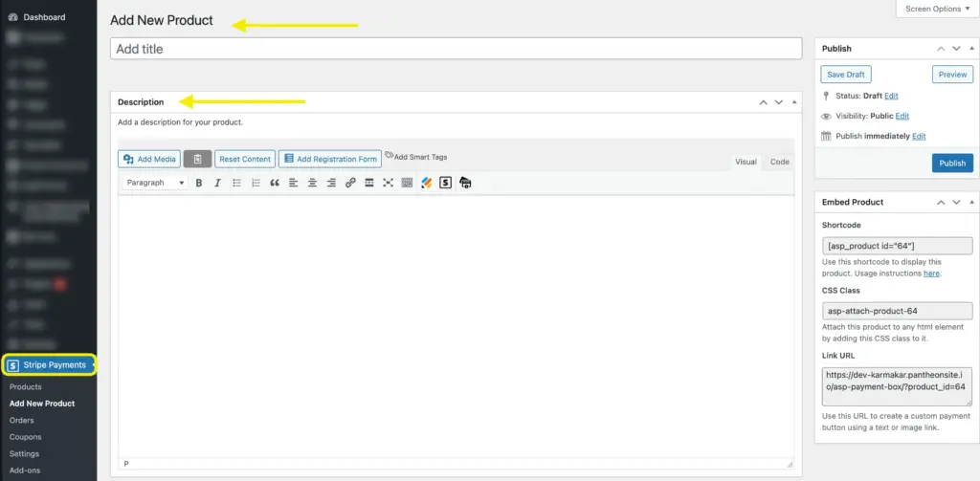Enable distraction-free fullscreen mode
The width and height of the screenshot is (980, 481).
(389, 183)
